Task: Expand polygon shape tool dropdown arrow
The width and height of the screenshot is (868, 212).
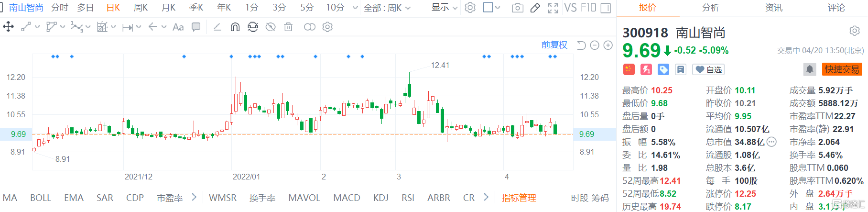Action: [62, 27]
